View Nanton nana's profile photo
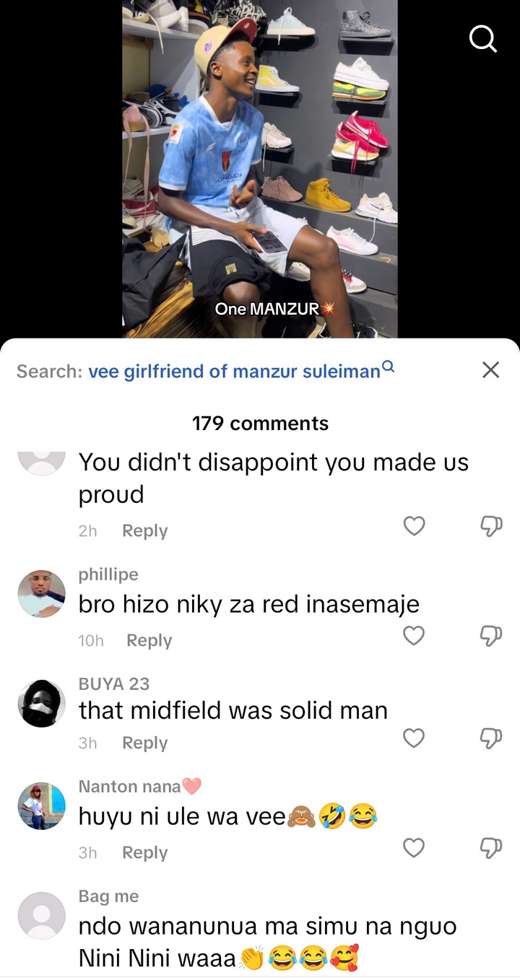The width and height of the screenshot is (520, 980). pos(42,806)
